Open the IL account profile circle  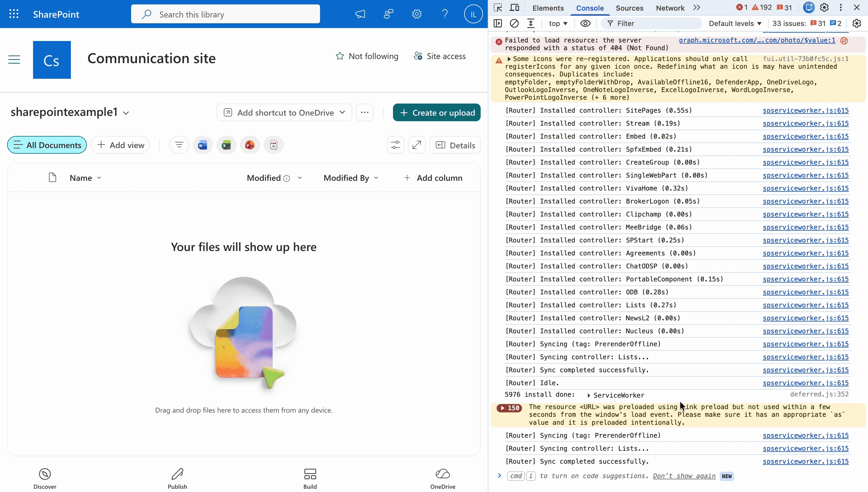pyautogui.click(x=473, y=14)
